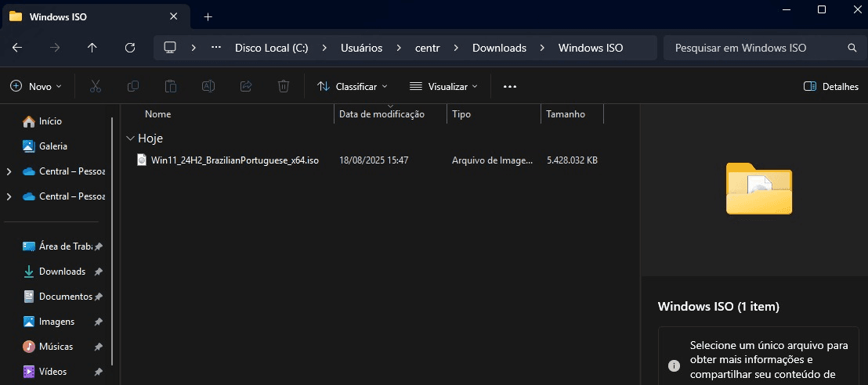Screen dimensions: 868x385
Task: Click the pin icon beside Downloads
Action: 98,272
